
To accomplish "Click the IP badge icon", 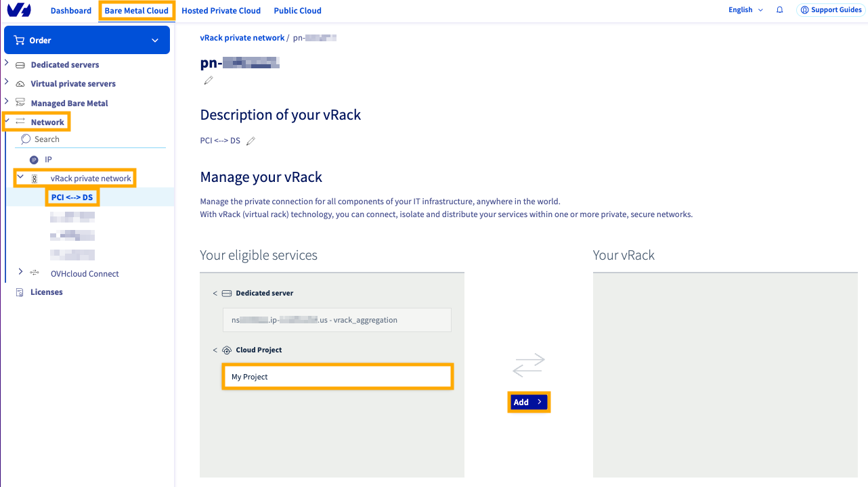I will [x=34, y=160].
